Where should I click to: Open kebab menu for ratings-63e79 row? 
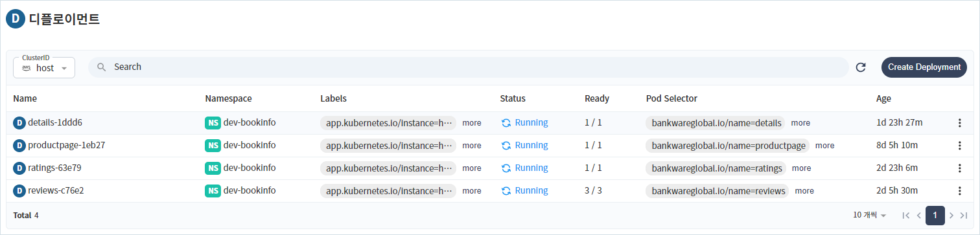(960, 168)
